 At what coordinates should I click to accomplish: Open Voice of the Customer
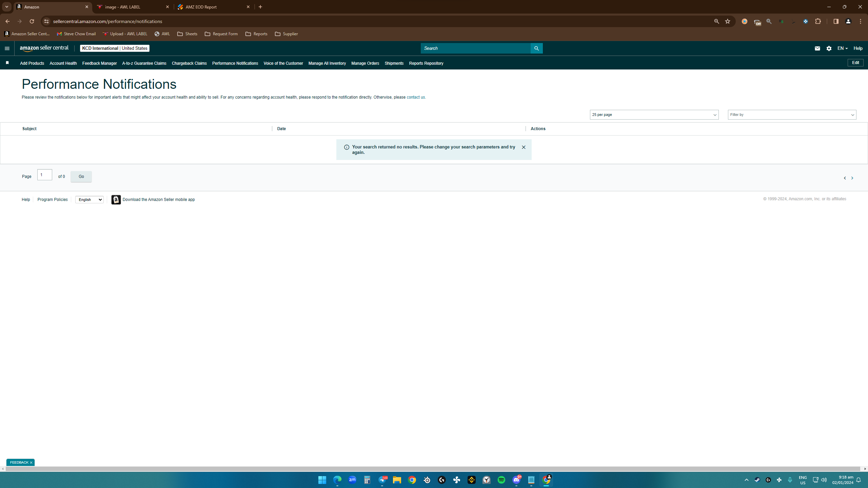click(283, 63)
